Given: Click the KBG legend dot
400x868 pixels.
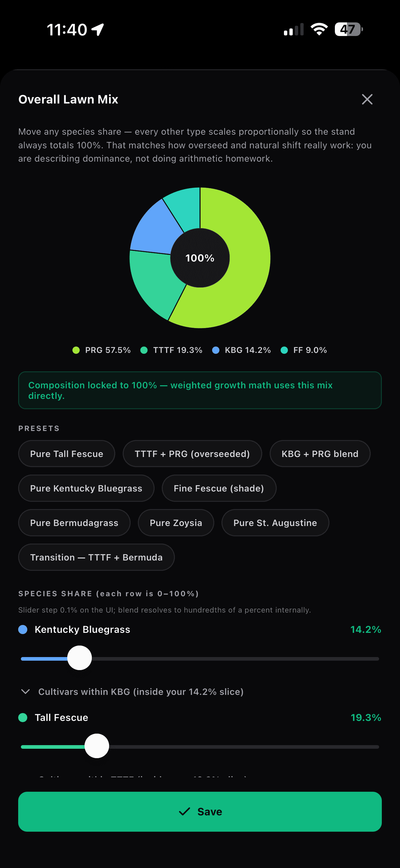Looking at the screenshot, I should (216, 350).
